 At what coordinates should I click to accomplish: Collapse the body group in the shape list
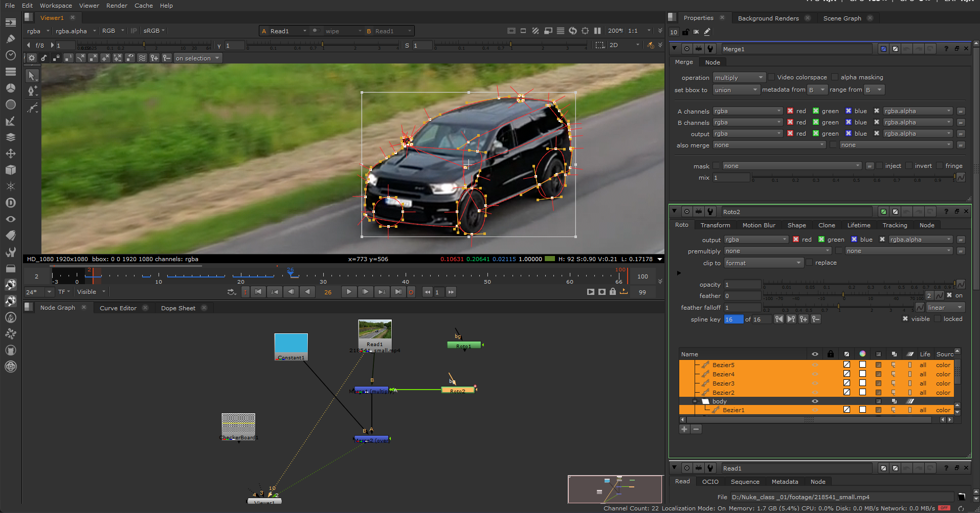pyautogui.click(x=695, y=401)
